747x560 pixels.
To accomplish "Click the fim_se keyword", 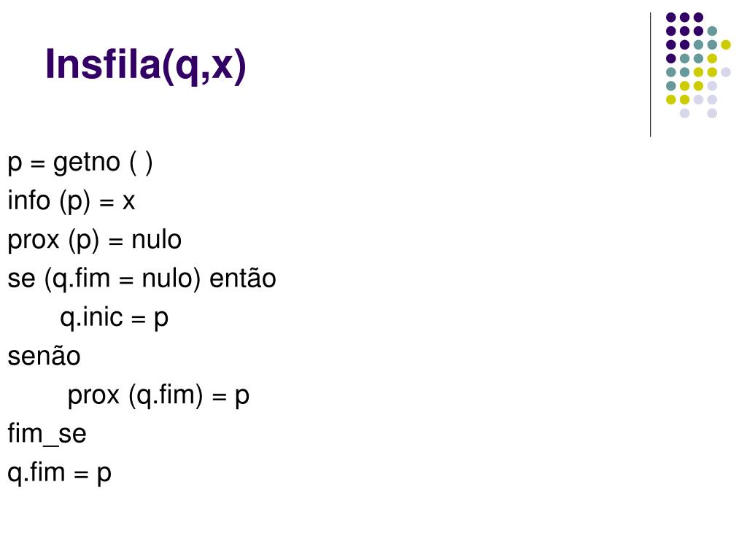I will coord(47,435).
